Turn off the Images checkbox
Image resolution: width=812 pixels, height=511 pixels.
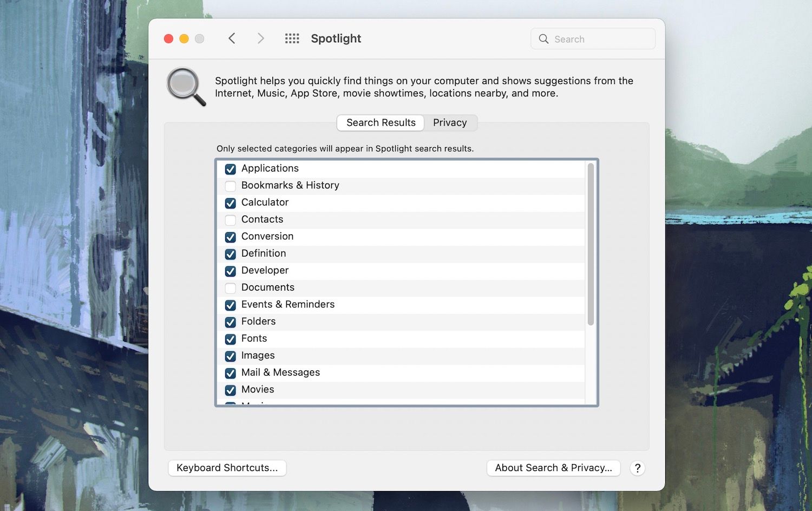tap(231, 356)
